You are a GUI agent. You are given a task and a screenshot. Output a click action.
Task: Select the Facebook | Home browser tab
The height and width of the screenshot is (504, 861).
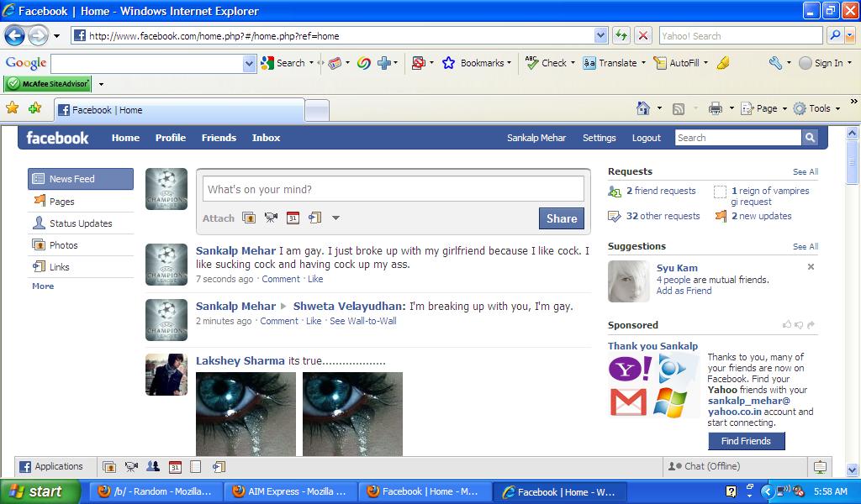179,110
